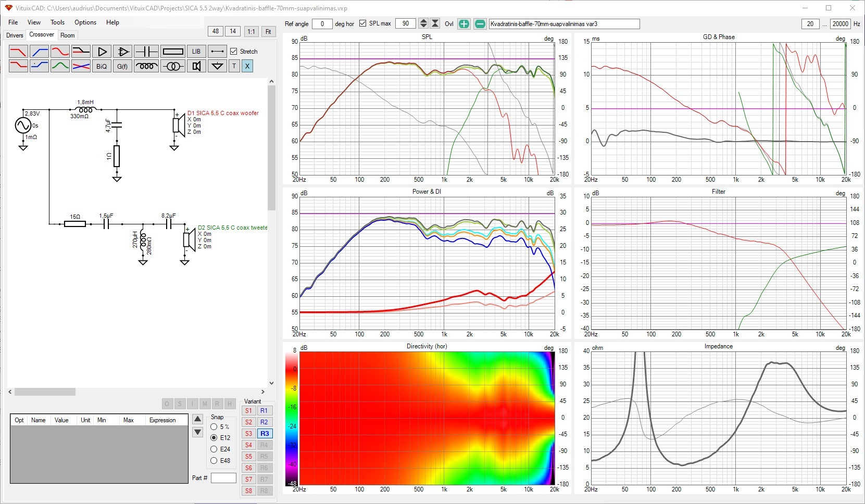
Task: Store variant with the S4 button
Action: 248,445
